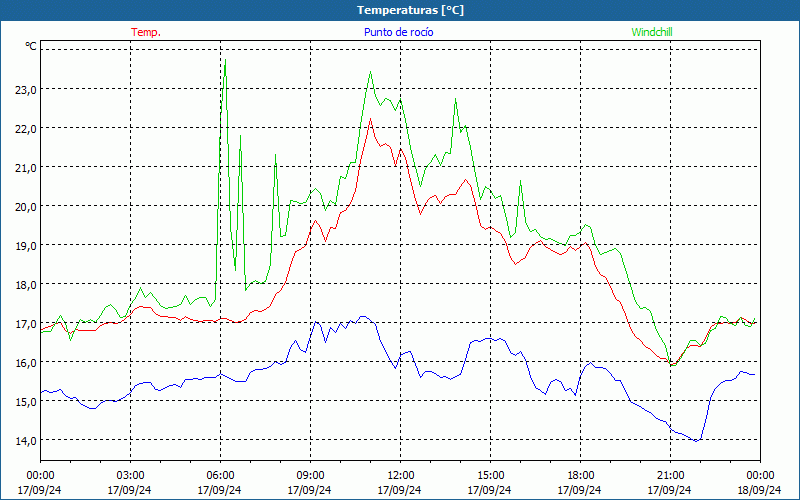This screenshot has width=800, height=500.
Task: Click the 19,0 y-axis value
Action: [x=26, y=246]
